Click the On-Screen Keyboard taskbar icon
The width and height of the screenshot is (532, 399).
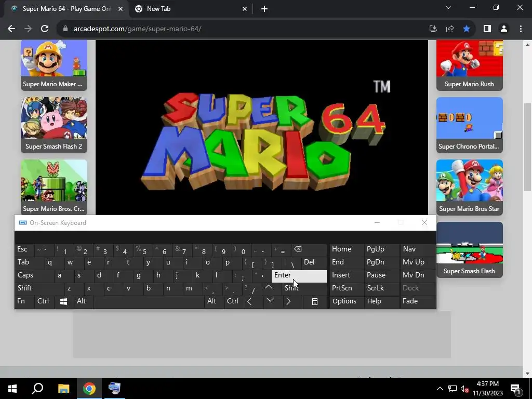115,389
